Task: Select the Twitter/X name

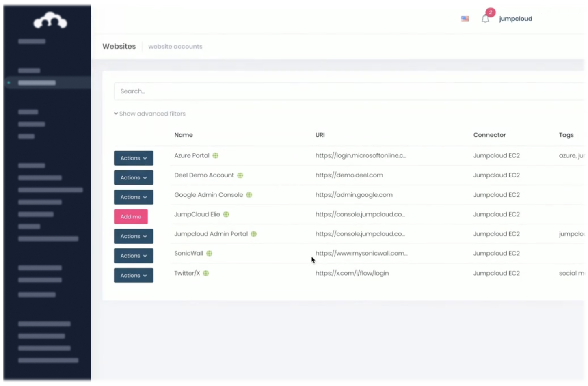Action: [187, 274]
